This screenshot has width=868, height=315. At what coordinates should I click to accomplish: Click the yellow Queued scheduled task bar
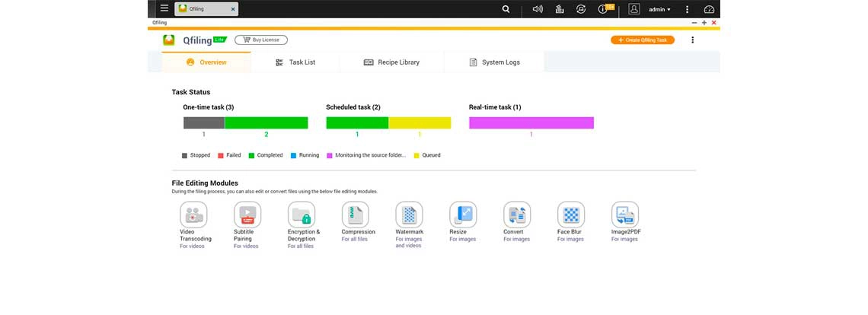pyautogui.click(x=420, y=123)
